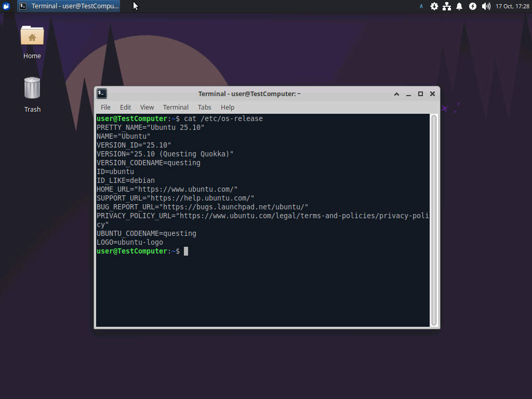The image size is (532, 399).
Task: Open the Edit menu
Action: (125, 107)
